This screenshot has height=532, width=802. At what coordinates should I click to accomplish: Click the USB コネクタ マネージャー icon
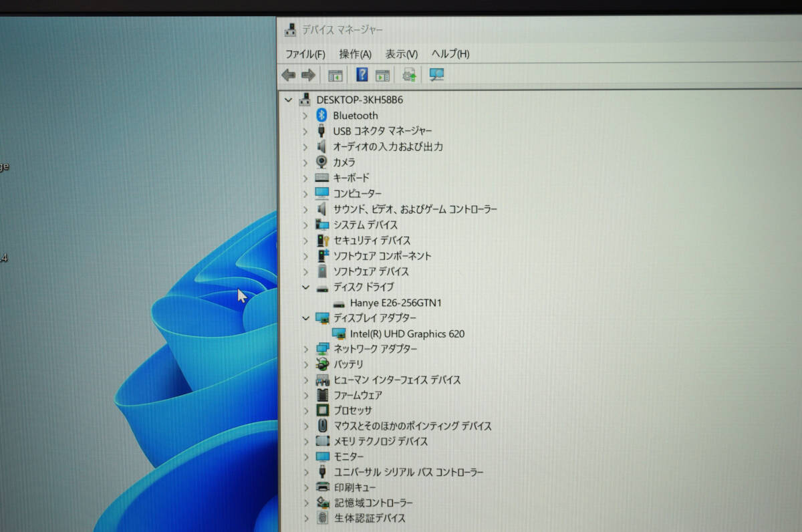[322, 130]
